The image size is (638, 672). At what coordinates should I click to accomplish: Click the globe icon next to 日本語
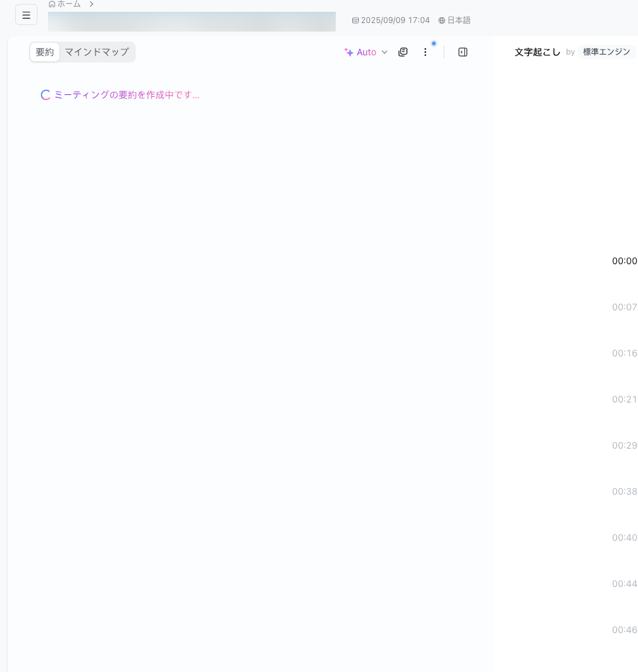440,20
